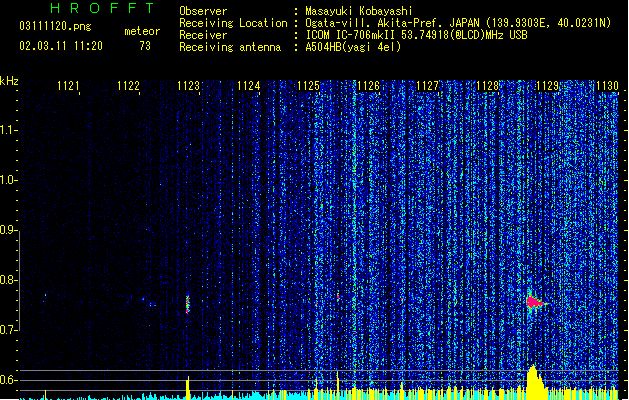Click the 1125 time marker
The width and height of the screenshot is (629, 400).
coord(308,86)
